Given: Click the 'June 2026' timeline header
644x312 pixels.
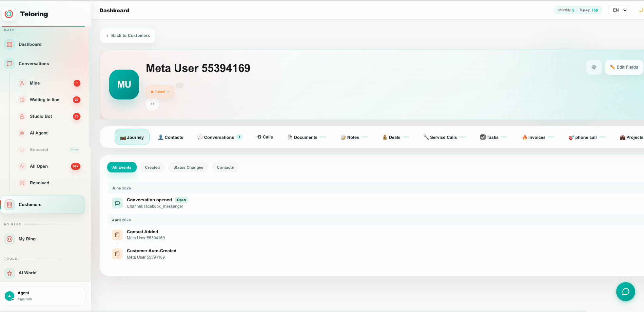Looking at the screenshot, I should (121, 188).
